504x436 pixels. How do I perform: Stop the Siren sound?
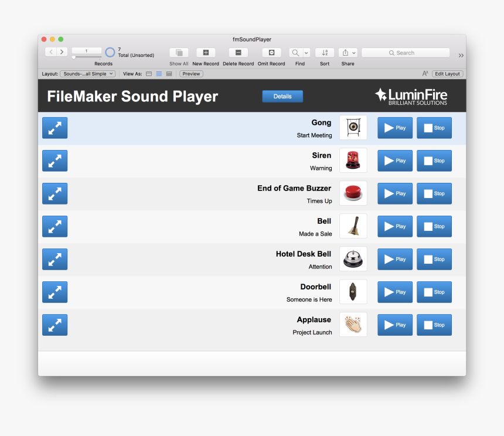434,161
